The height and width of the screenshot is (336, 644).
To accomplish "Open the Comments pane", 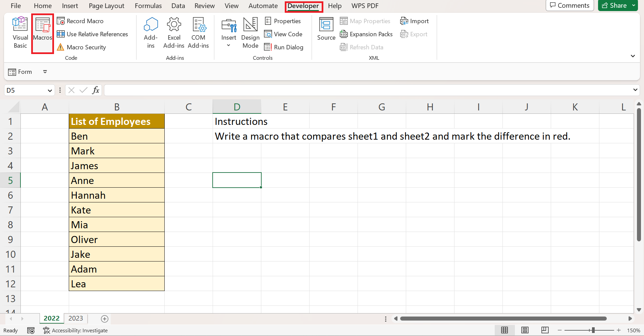I will tap(570, 6).
